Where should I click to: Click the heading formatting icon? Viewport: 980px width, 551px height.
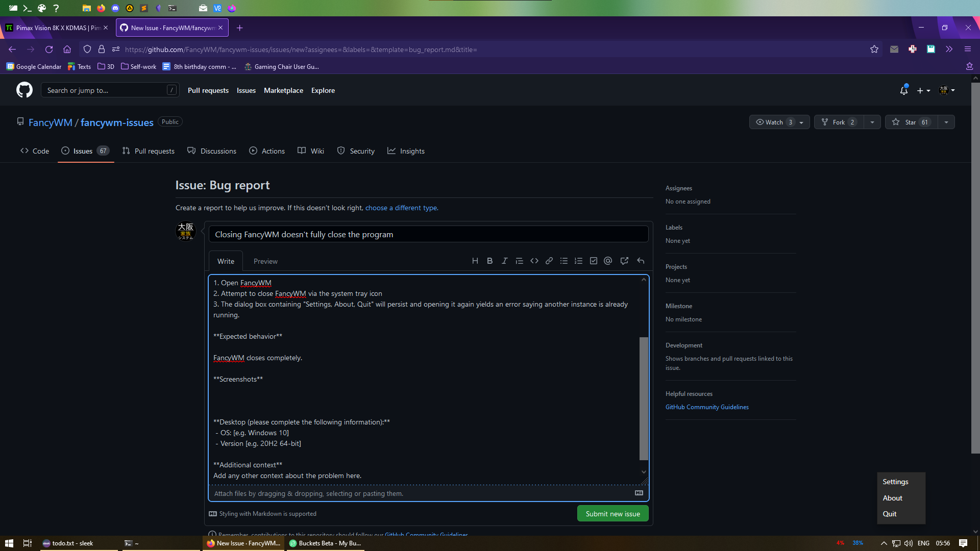point(475,261)
